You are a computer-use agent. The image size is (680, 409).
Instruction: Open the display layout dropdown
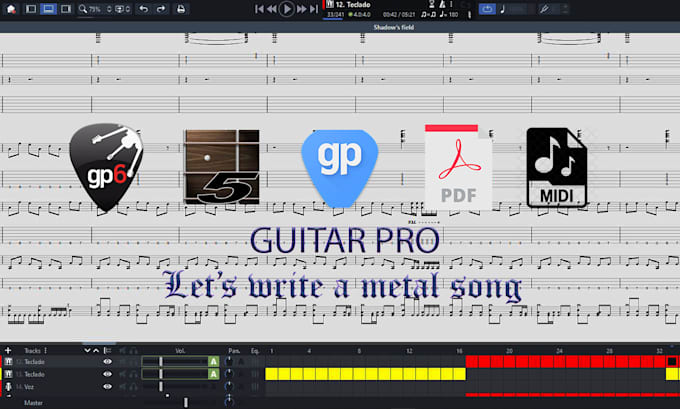(x=121, y=9)
